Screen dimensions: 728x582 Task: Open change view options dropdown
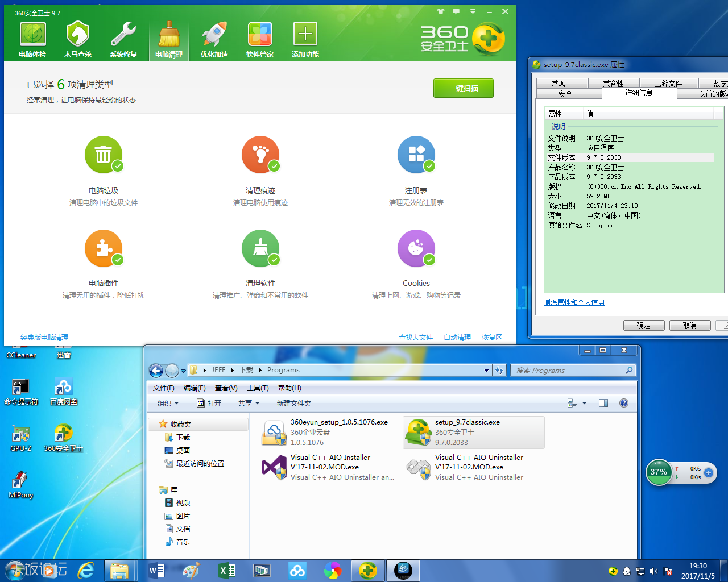click(x=584, y=403)
